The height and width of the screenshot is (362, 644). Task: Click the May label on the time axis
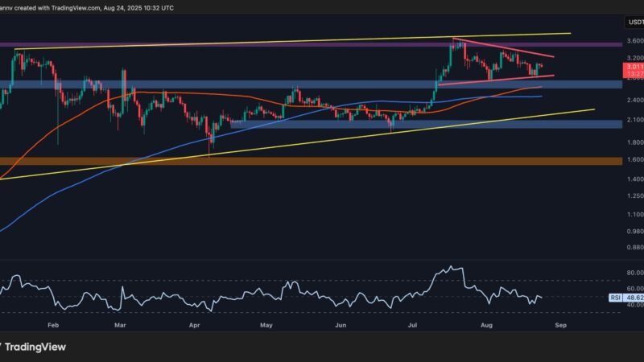pos(266,325)
